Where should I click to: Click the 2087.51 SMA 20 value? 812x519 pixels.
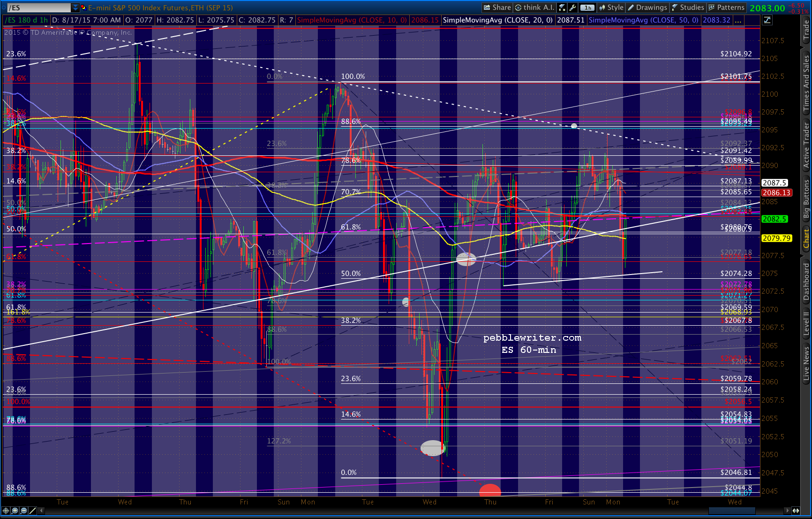click(x=571, y=20)
